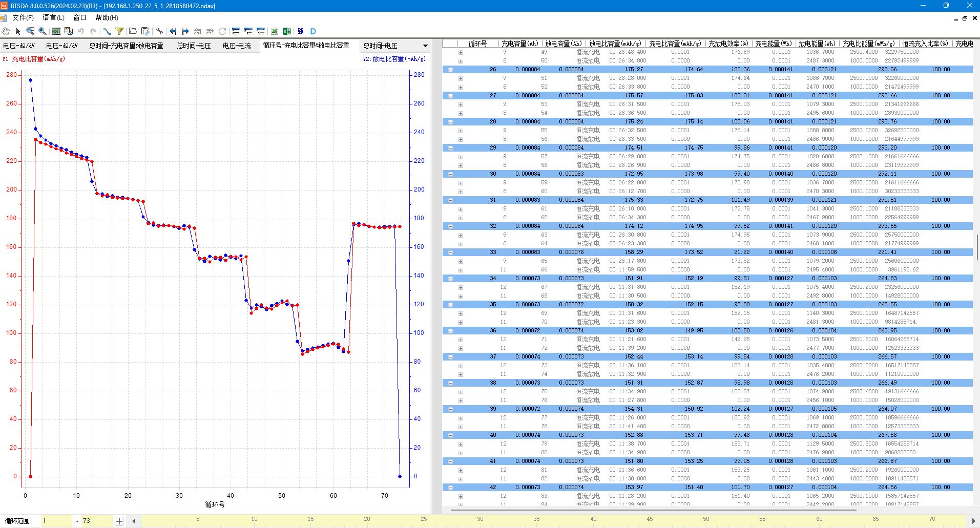Select the blue curve line tool
This screenshot has height=528, width=980.
tap(107, 31)
